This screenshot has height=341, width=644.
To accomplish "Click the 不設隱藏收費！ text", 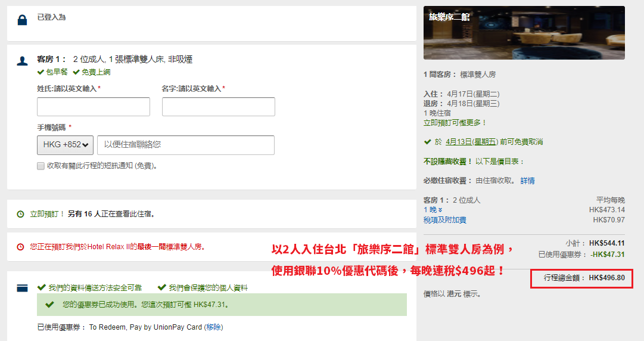I will tap(448, 162).
